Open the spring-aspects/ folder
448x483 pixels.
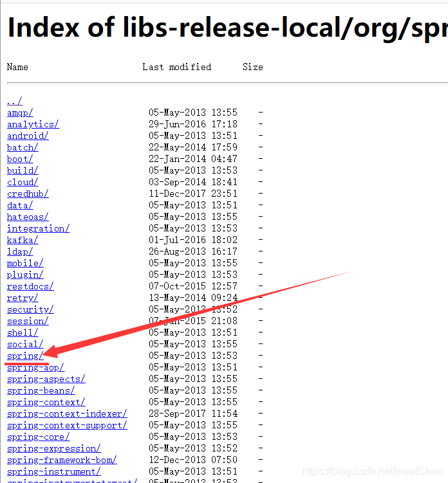pos(46,379)
